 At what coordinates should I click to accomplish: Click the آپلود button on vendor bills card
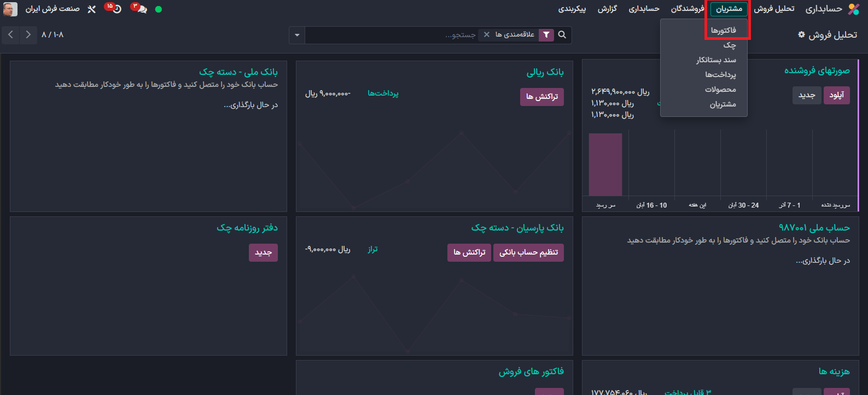point(836,95)
